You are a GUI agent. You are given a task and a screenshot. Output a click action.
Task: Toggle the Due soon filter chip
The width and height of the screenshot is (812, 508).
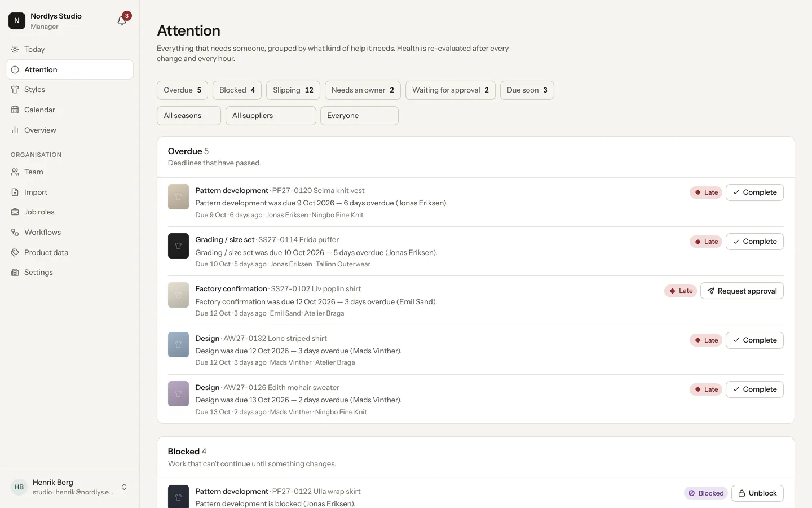(x=527, y=90)
